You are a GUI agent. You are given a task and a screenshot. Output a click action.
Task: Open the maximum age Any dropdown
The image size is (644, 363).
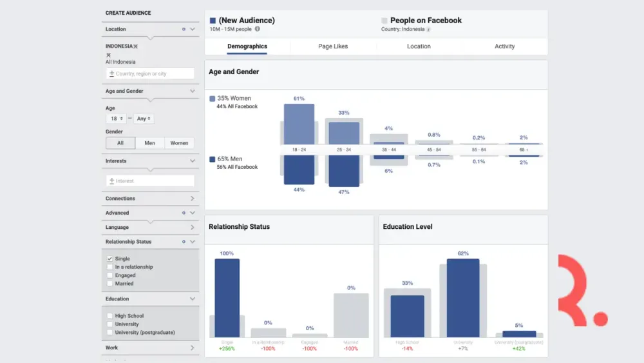[x=144, y=119]
